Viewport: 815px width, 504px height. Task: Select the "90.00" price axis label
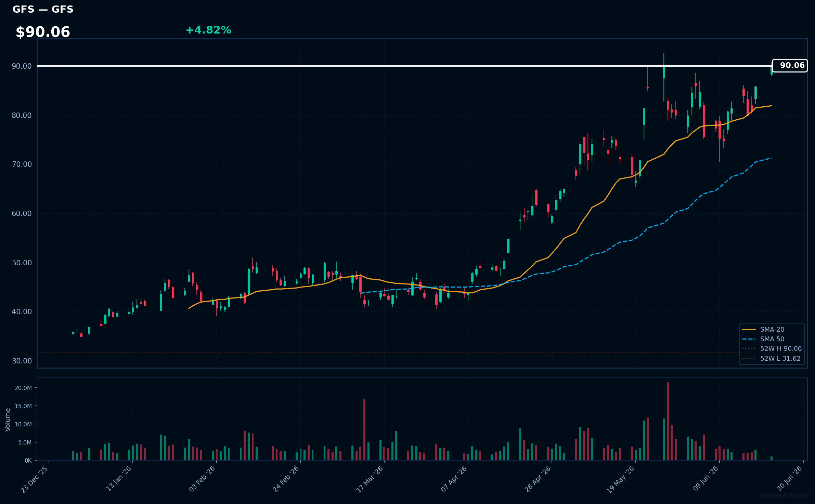click(x=22, y=66)
